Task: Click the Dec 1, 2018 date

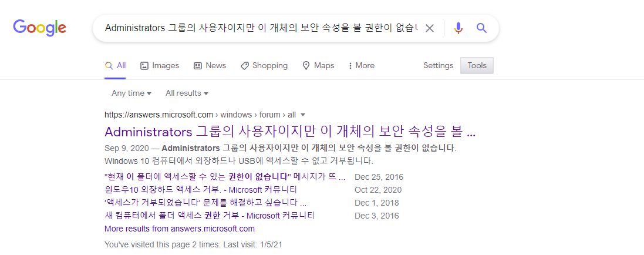Action: (377, 203)
